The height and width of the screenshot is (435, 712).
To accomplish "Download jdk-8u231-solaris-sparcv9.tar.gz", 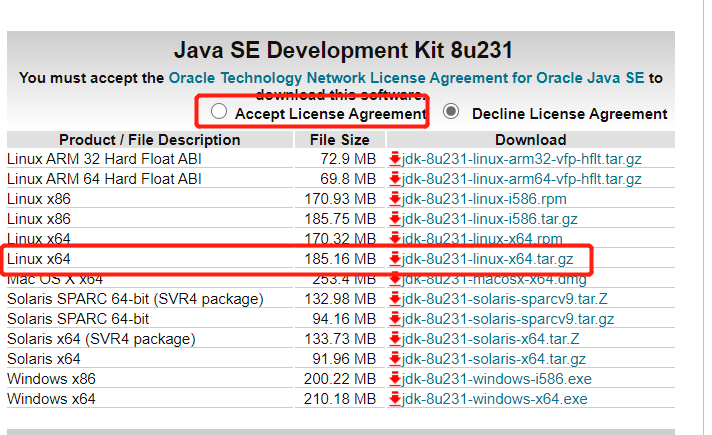I will (x=508, y=319).
